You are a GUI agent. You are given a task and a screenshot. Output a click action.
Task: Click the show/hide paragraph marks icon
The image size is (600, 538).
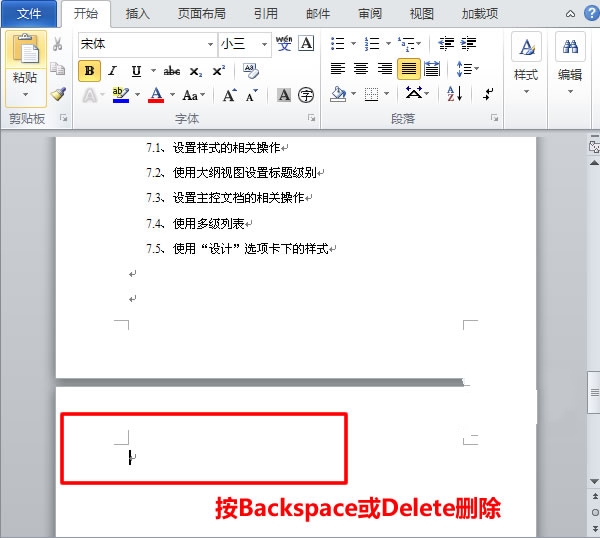pyautogui.click(x=488, y=94)
